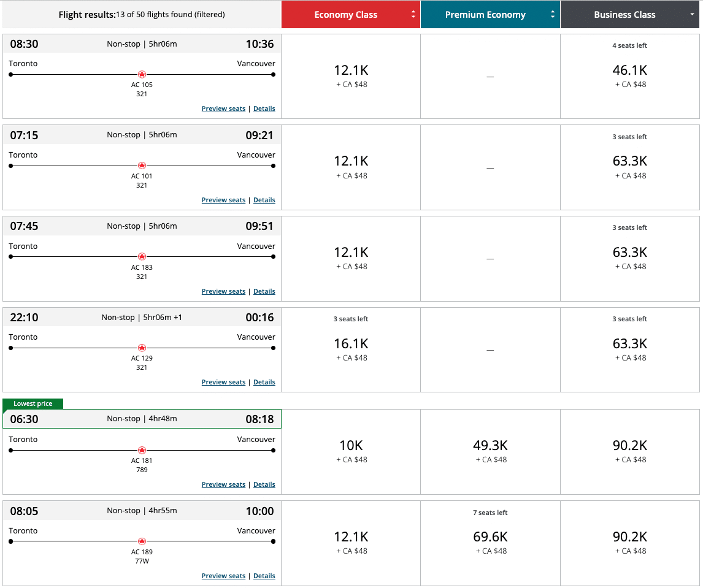This screenshot has height=588, width=703.
Task: View Details for the 08:05 flight AC 189
Action: (264, 576)
